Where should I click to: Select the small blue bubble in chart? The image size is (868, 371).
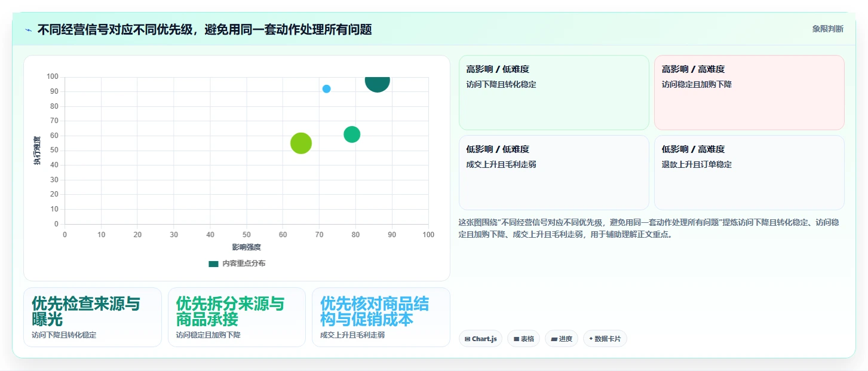point(326,89)
